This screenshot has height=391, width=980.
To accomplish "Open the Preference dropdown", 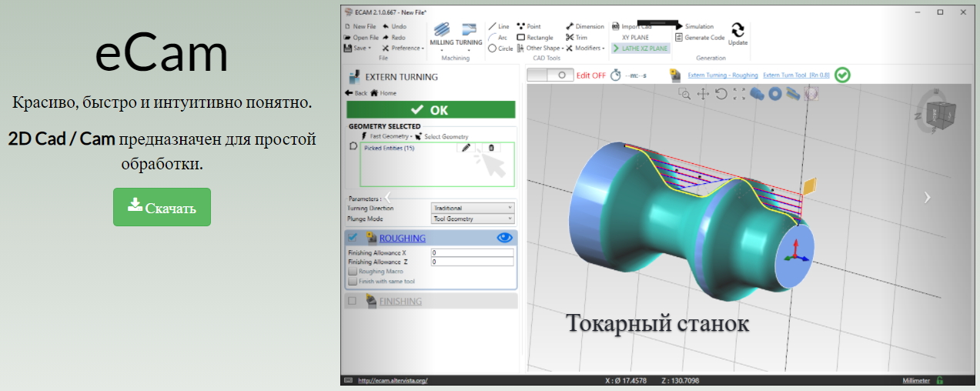I will click(403, 48).
